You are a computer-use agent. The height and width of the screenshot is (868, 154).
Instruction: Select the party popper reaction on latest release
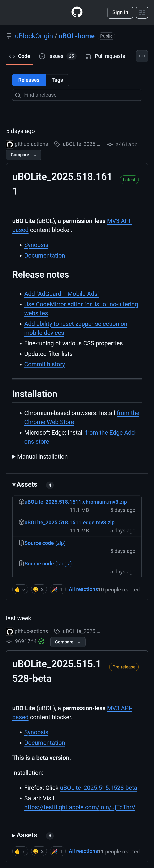click(x=57, y=589)
